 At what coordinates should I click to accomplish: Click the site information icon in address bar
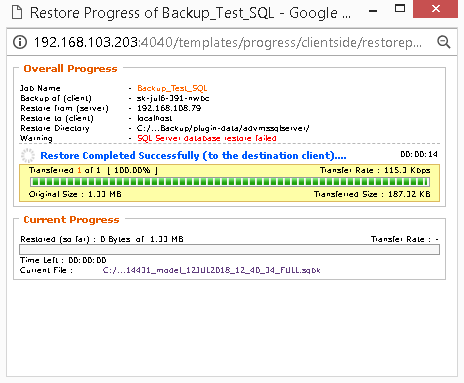[20, 42]
